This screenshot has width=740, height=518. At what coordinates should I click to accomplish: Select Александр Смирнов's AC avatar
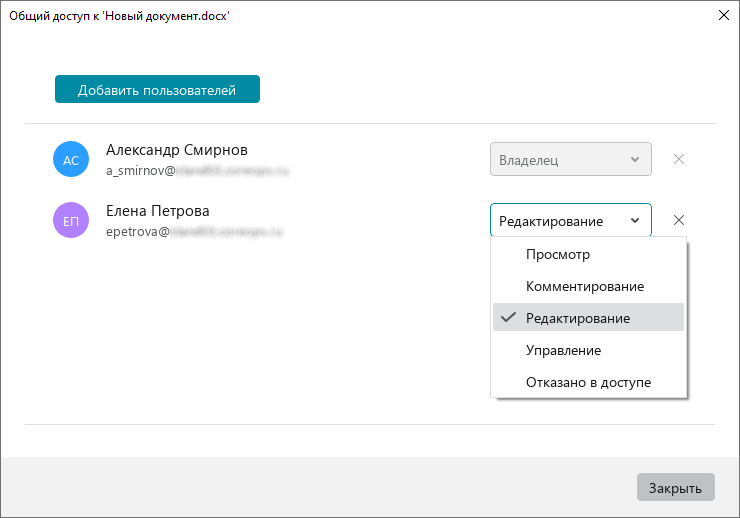pyautogui.click(x=71, y=159)
